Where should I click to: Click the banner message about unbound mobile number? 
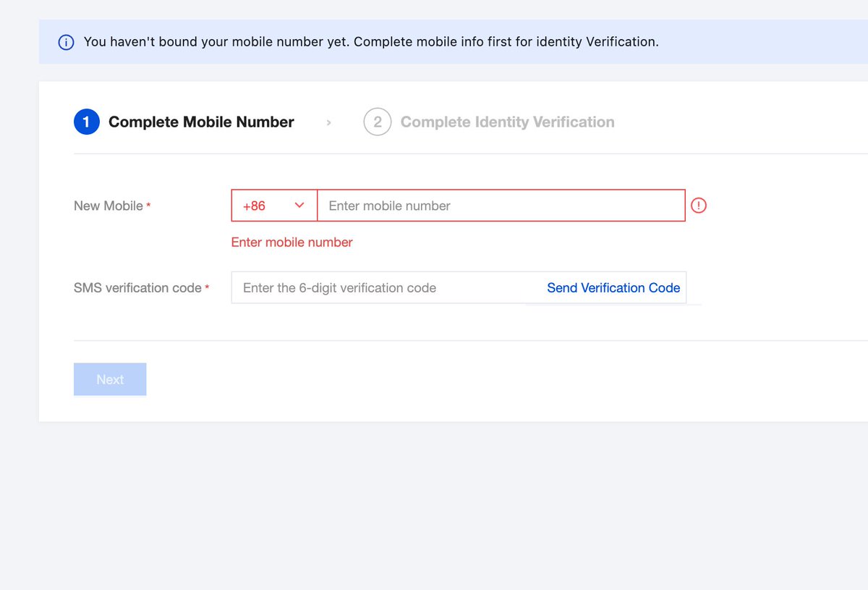pyautogui.click(x=371, y=42)
